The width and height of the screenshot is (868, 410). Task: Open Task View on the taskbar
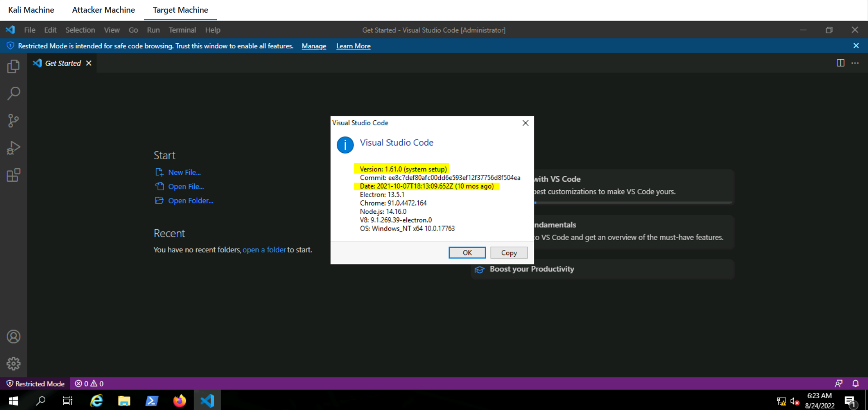[x=68, y=401]
